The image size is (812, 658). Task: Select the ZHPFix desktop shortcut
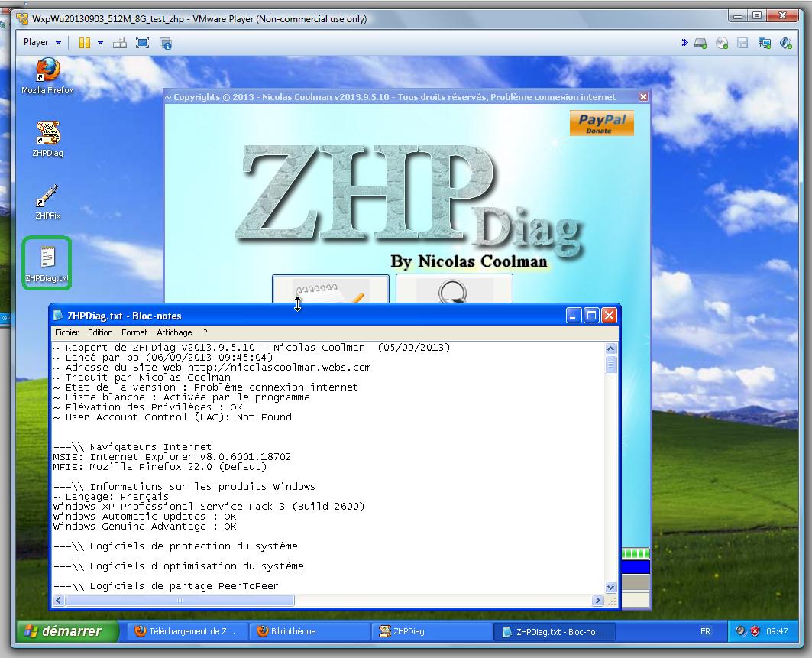click(47, 202)
